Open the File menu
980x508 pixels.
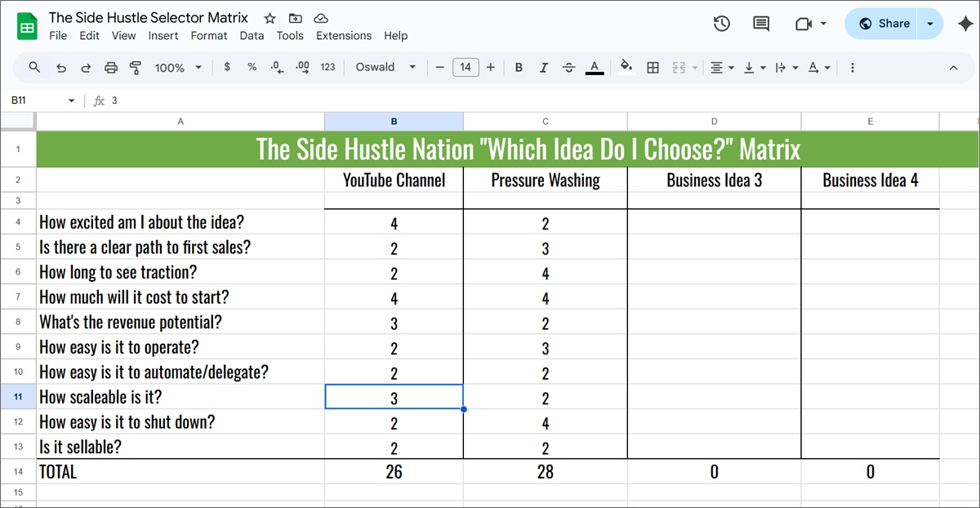[58, 36]
